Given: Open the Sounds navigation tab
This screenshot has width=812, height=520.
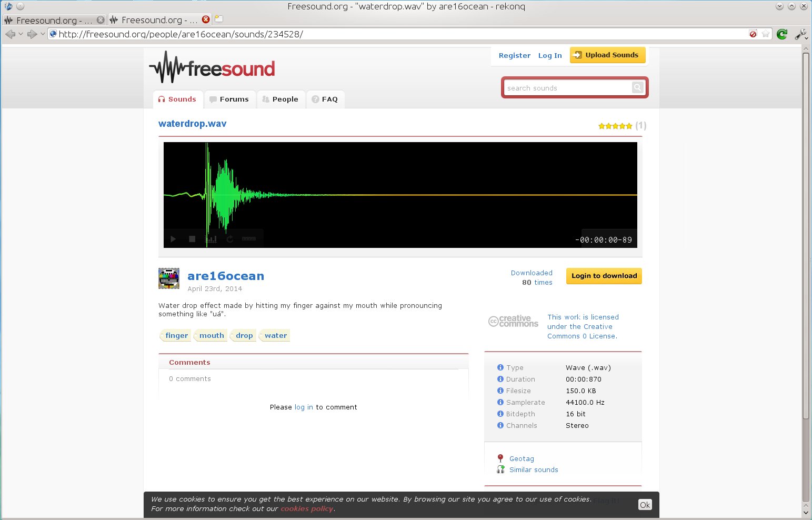Looking at the screenshot, I should click(x=177, y=99).
